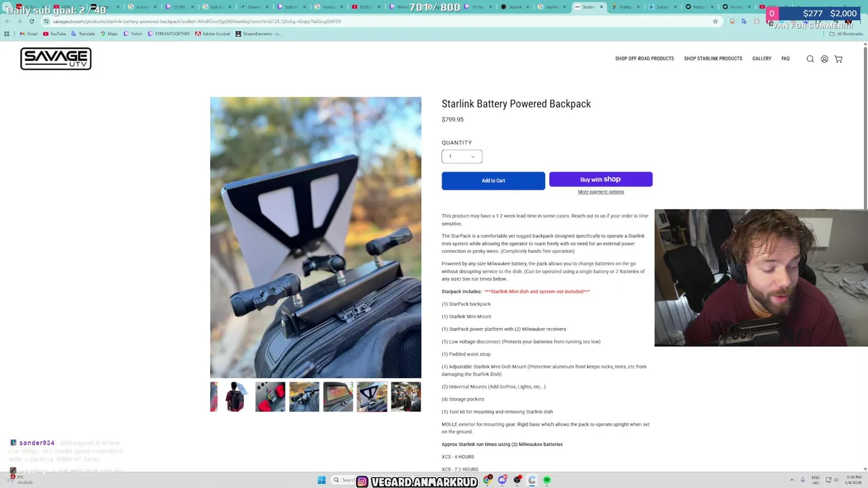This screenshot has width=868, height=488.
Task: Click the browser forward arrow
Action: coord(19,21)
